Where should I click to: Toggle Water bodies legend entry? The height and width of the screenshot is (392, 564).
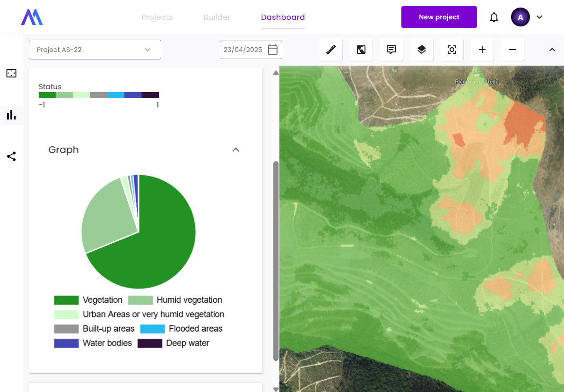click(93, 343)
